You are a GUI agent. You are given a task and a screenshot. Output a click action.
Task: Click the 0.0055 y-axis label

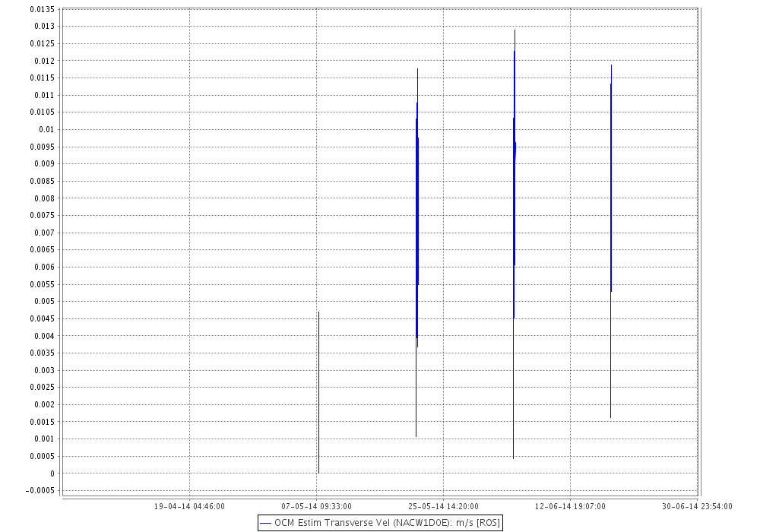coord(42,284)
